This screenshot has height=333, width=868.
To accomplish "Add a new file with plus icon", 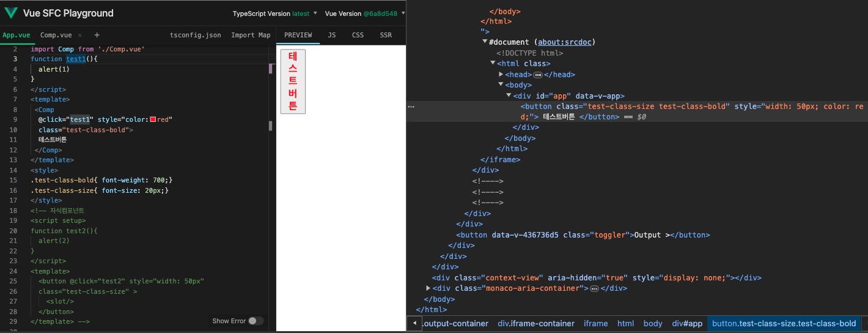I will [x=97, y=35].
